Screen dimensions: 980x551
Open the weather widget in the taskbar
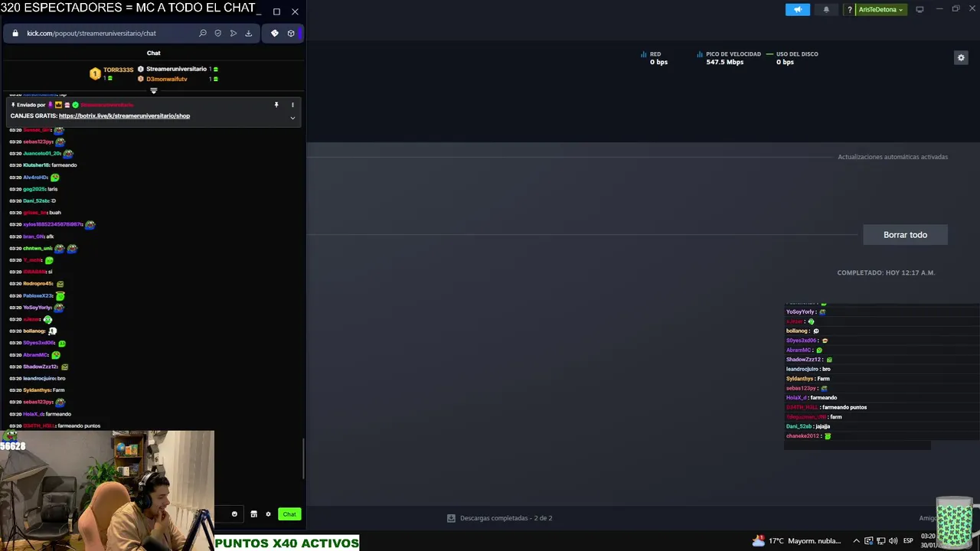(x=797, y=541)
